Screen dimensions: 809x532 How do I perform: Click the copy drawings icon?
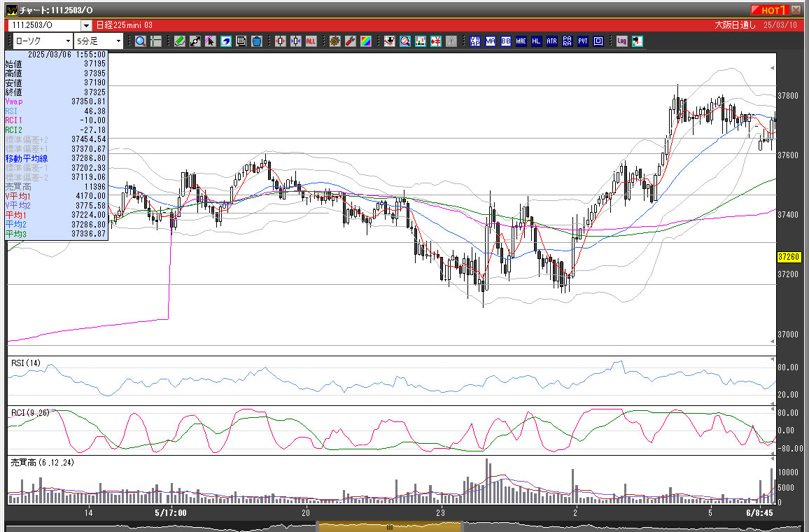[x=241, y=41]
